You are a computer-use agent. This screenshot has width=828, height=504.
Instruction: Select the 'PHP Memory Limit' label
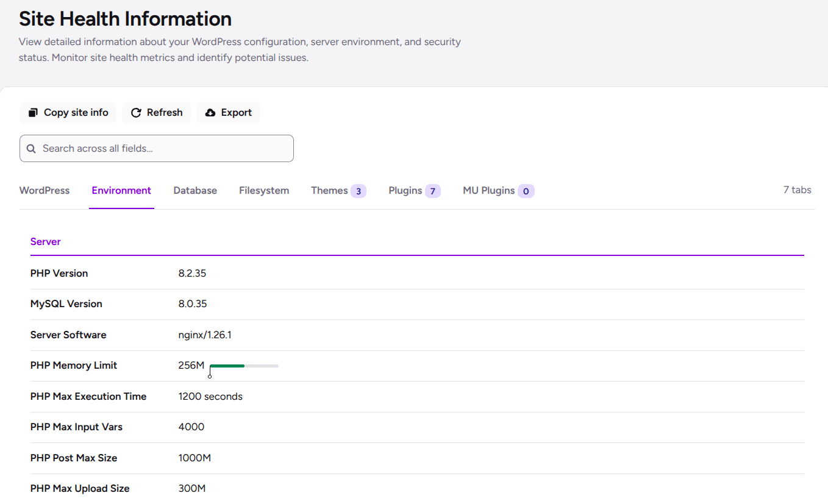tap(74, 366)
